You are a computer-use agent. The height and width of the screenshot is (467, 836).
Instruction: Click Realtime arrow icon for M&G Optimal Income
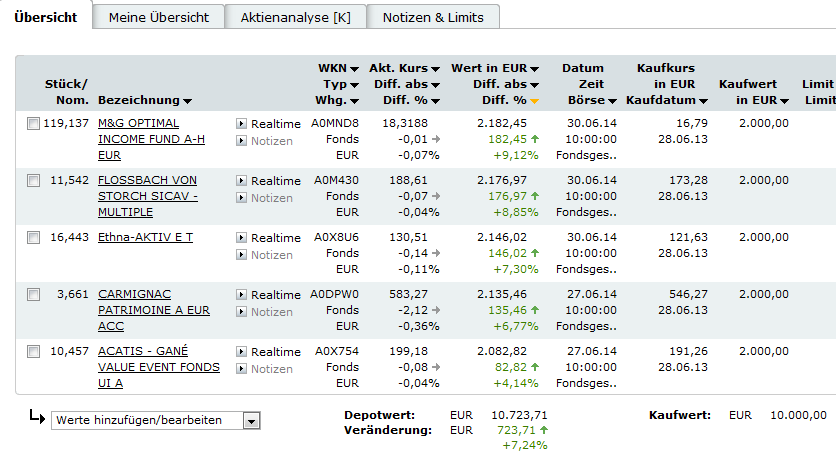coord(241,124)
